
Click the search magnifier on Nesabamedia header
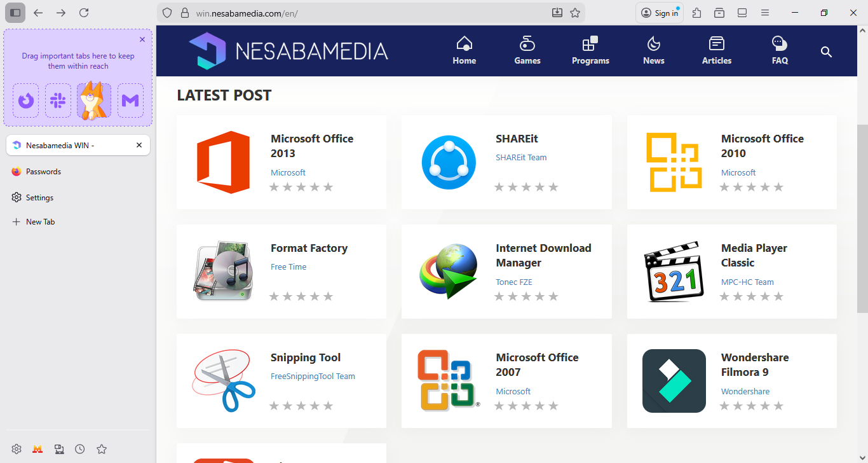point(826,52)
